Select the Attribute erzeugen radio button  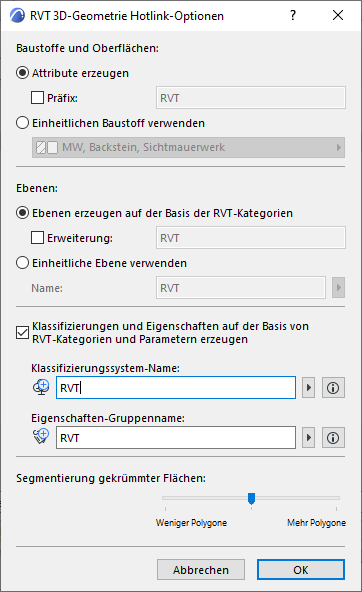point(22,73)
